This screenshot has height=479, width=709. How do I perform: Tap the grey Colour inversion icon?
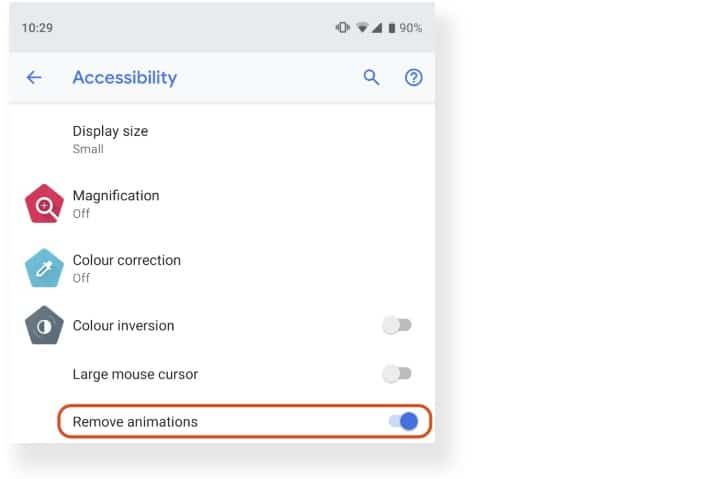pos(44,326)
